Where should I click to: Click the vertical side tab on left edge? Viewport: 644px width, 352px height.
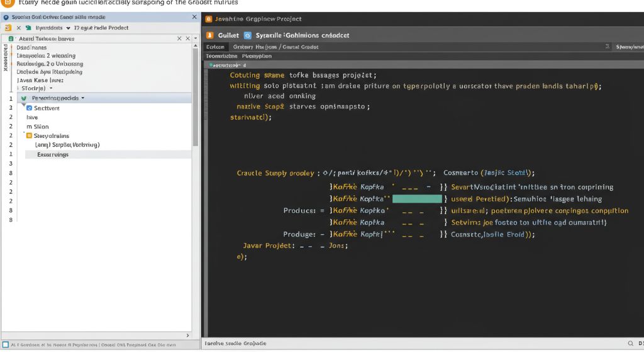(5, 57)
